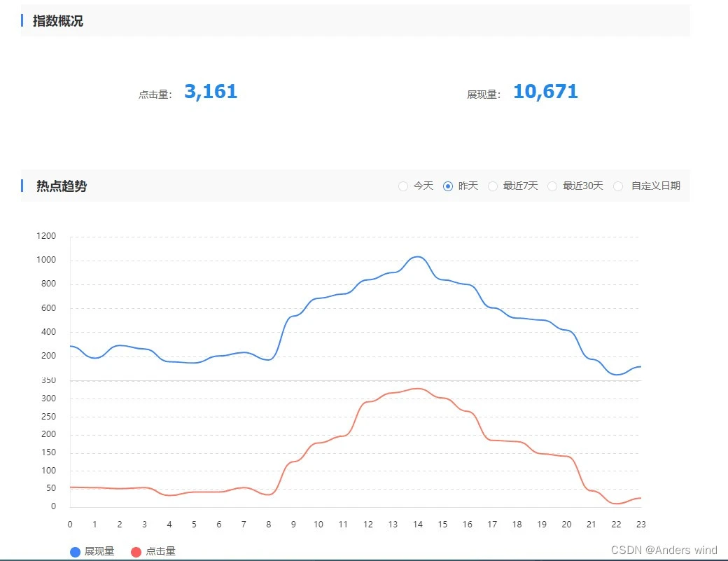This screenshot has width=728, height=561.
Task: Click the CSDN @Anders wind watermark
Action: (x=664, y=550)
